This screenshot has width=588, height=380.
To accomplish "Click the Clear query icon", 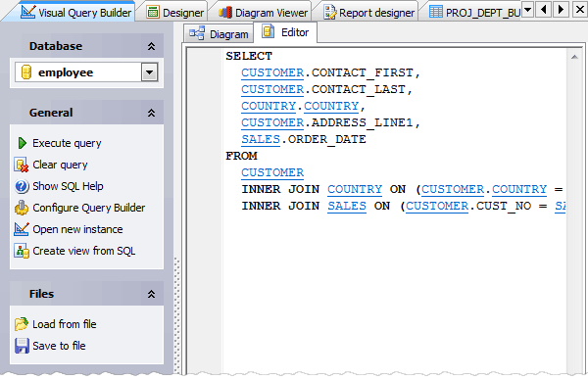I will click(x=22, y=165).
